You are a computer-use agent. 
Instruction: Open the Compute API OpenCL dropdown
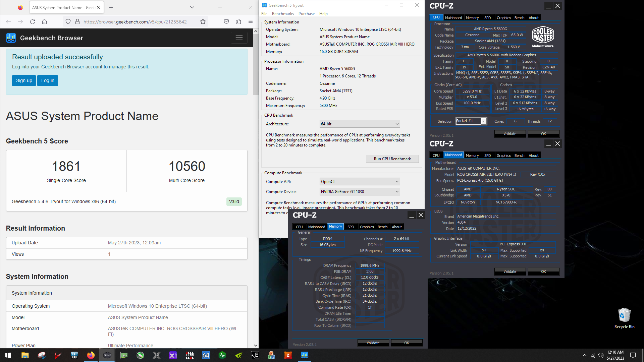(360, 182)
